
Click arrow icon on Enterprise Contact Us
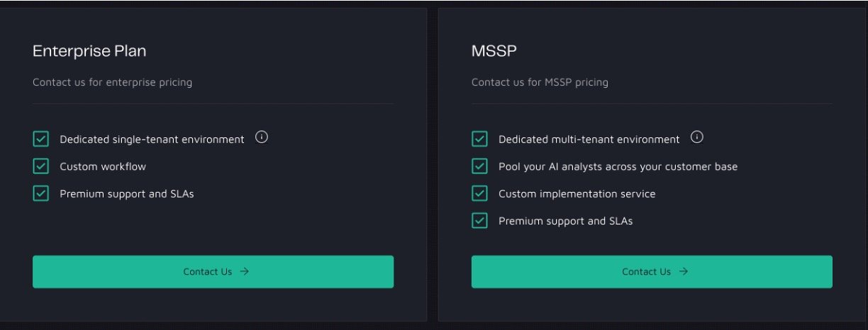point(245,271)
